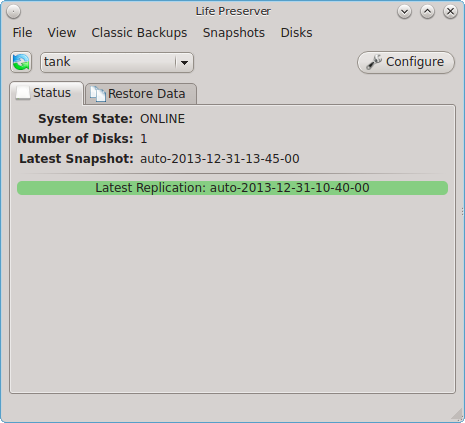465x423 pixels.
Task: Minimize the Life Preserver window
Action: [404, 12]
